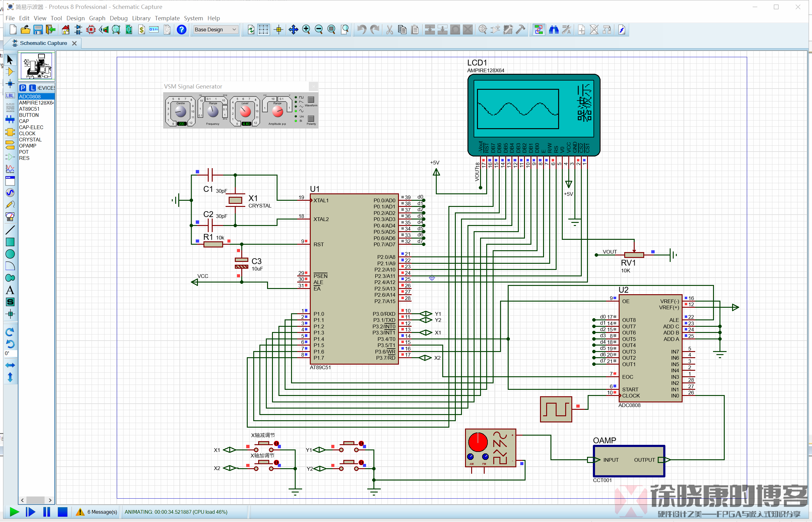Viewport: 812px width, 522px height.
Task: Save the design with the floppy disk icon
Action: 38,30
